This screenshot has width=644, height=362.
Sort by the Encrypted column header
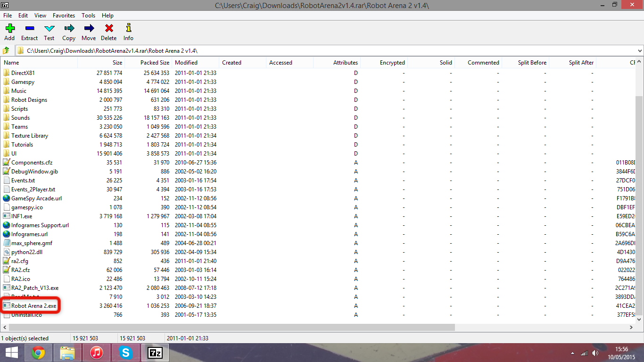[384, 63]
